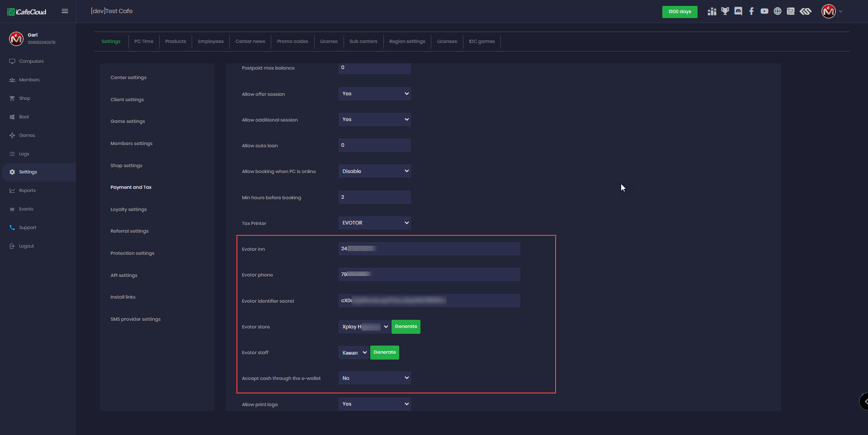
Task: Open the Allow offer session dropdown
Action: click(x=374, y=94)
